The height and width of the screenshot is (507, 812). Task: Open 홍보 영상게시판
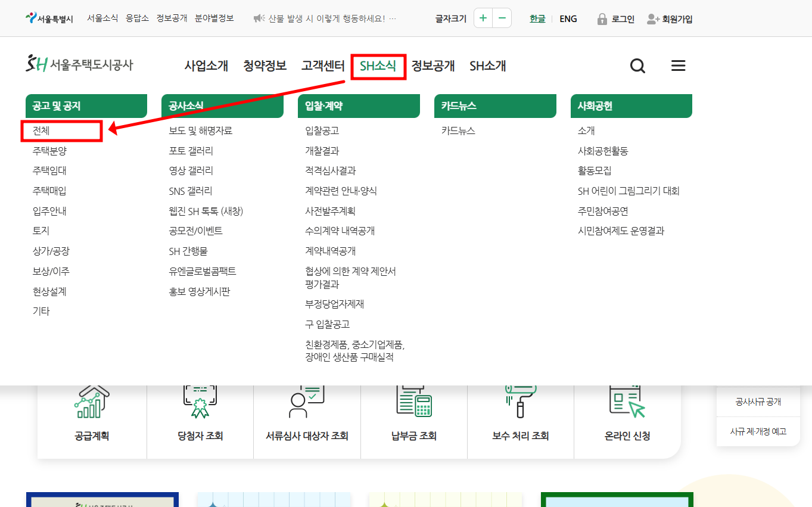point(200,291)
